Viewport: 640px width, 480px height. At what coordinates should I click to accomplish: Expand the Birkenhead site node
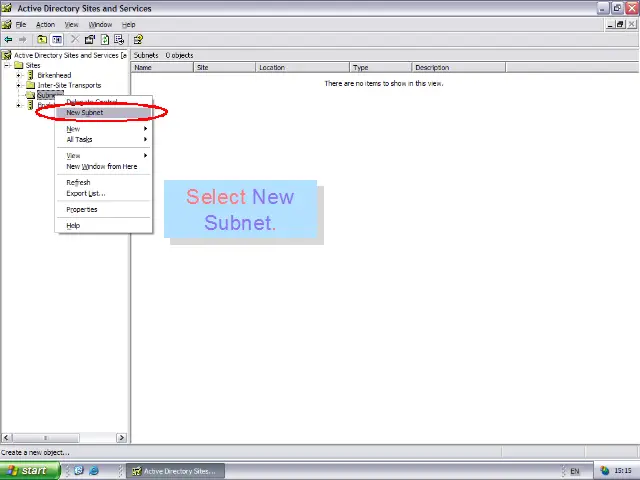click(19, 75)
